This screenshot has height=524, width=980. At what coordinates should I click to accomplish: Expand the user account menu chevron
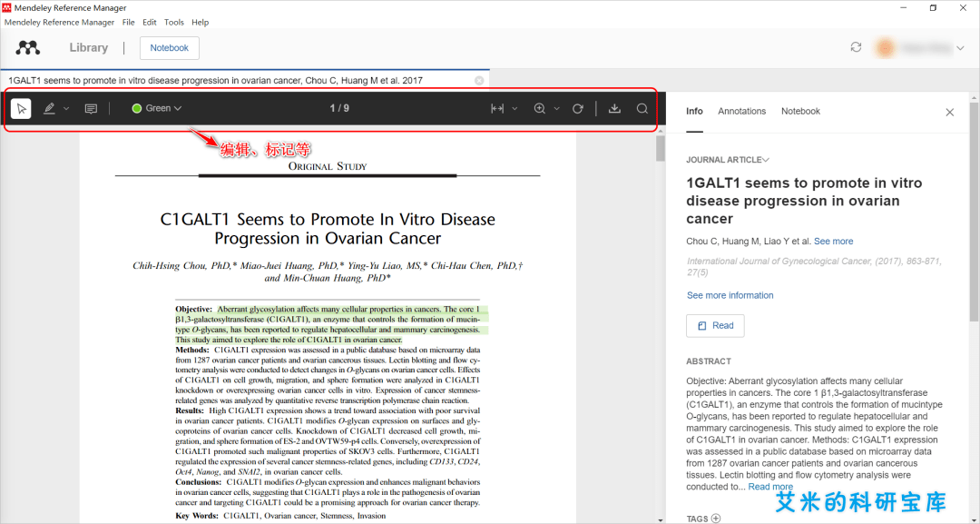[x=960, y=48]
